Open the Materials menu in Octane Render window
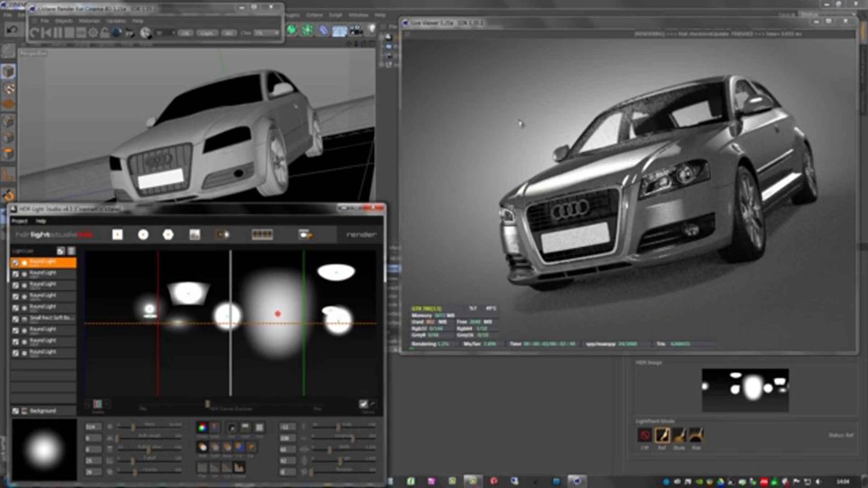Image resolution: width=868 pixels, height=488 pixels. click(89, 21)
